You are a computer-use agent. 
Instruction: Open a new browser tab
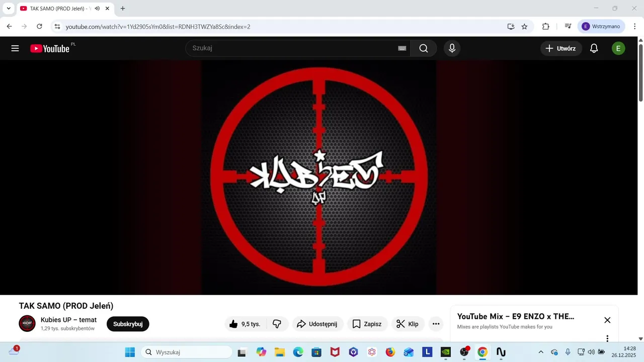tap(122, 9)
